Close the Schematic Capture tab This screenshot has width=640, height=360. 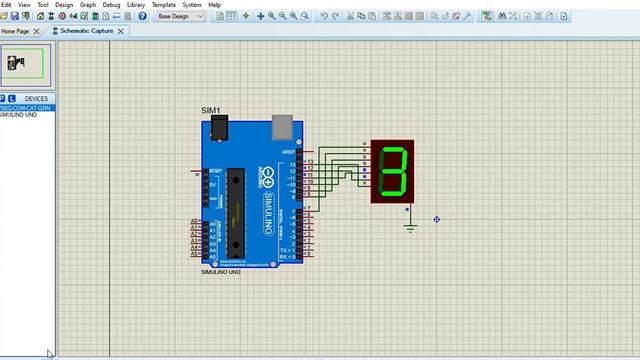point(120,31)
